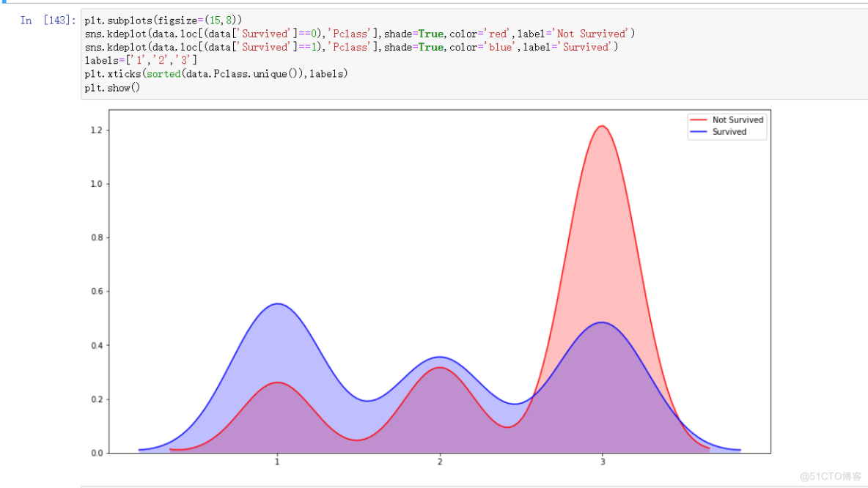The height and width of the screenshot is (488, 868).
Task: Click the "Not Survived" legend label
Action: pyautogui.click(x=738, y=120)
